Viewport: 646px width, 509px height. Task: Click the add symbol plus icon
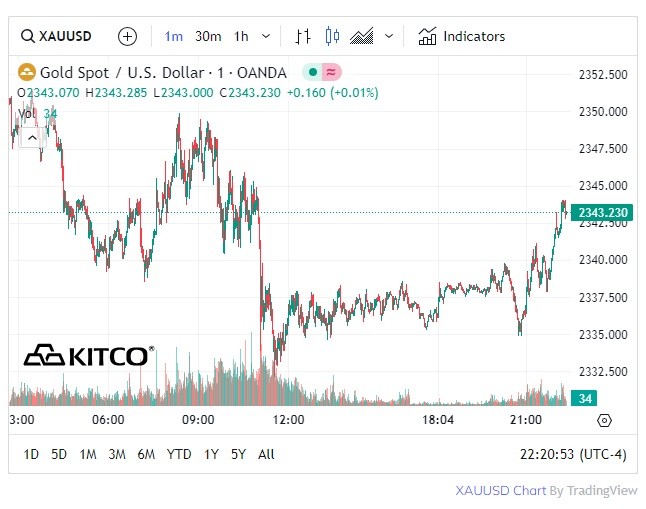click(127, 36)
